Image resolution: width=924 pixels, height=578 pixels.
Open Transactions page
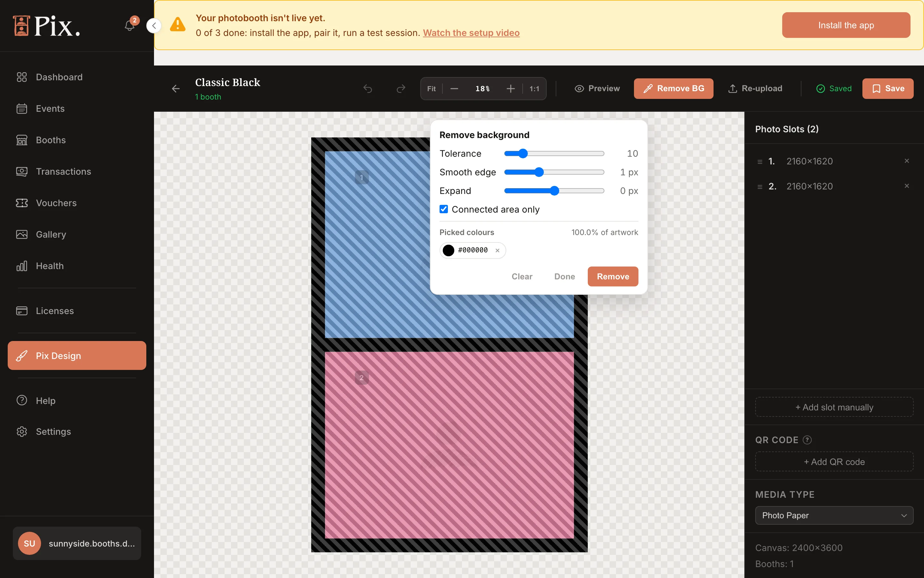77,172
